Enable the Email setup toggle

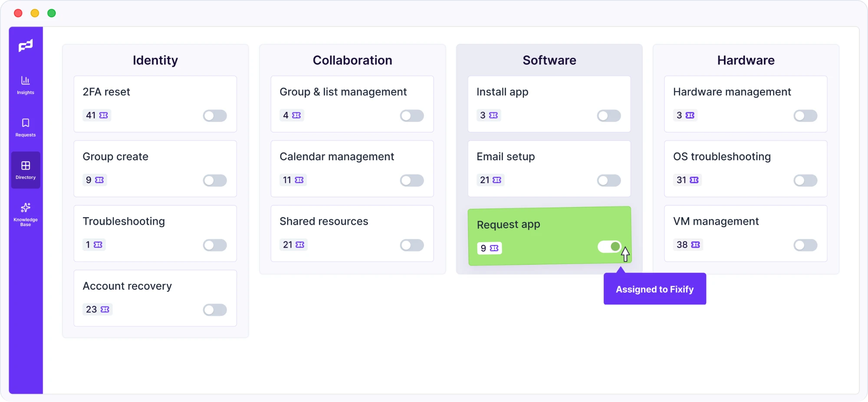coord(609,181)
